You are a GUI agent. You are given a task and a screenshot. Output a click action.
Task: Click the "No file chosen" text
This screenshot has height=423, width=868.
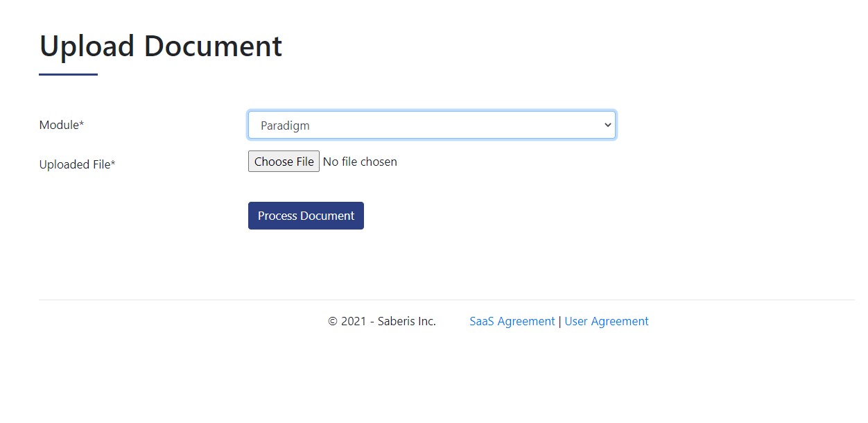360,162
